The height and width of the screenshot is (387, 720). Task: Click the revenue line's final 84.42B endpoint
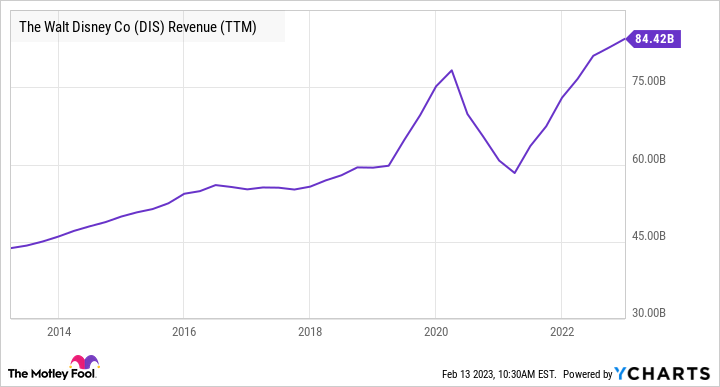625,39
